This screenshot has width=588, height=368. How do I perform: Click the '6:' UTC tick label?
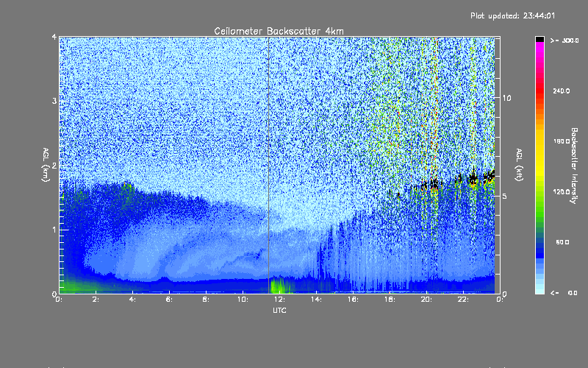[x=170, y=300]
